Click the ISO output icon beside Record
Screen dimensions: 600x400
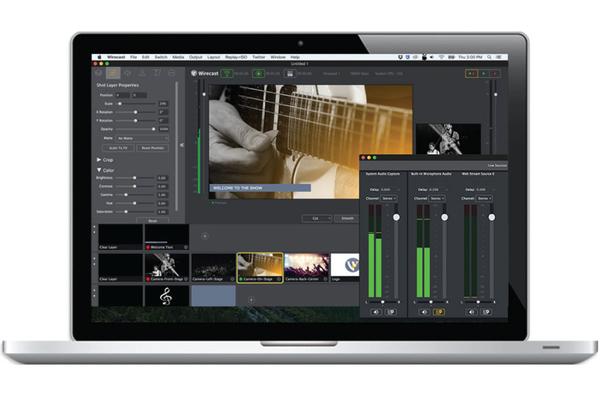pyautogui.click(x=290, y=73)
